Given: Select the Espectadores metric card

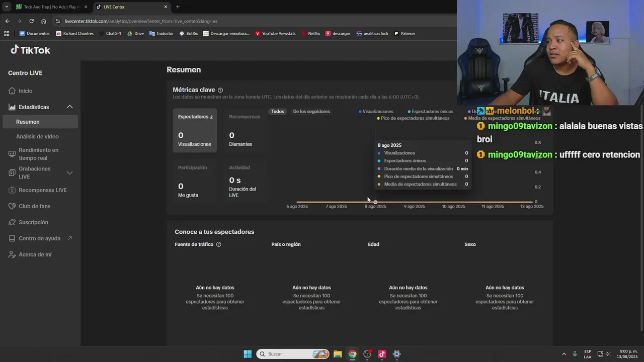Looking at the screenshot, I should pos(195,130).
